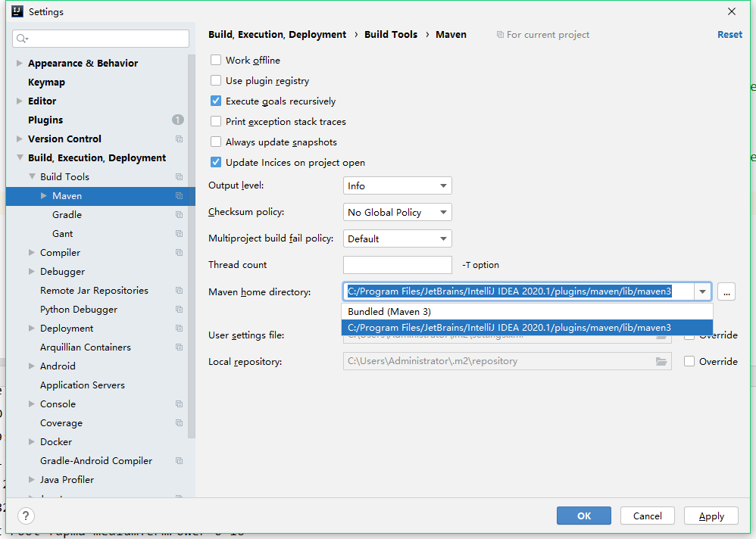Expand the Editor section arrow
756x539 pixels.
[19, 101]
